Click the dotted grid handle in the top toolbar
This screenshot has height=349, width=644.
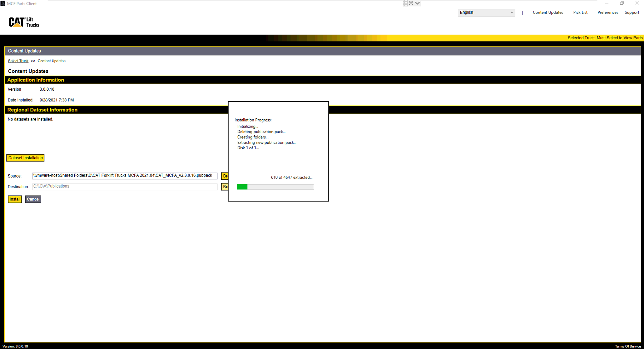(405, 3)
